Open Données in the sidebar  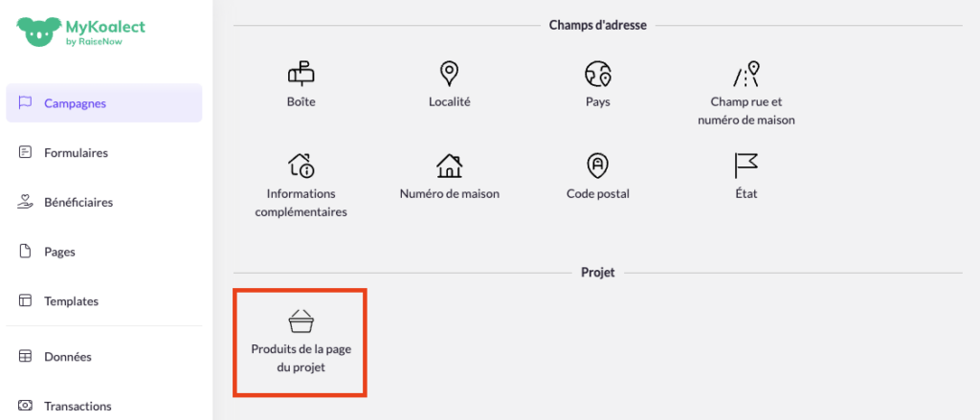pos(67,356)
